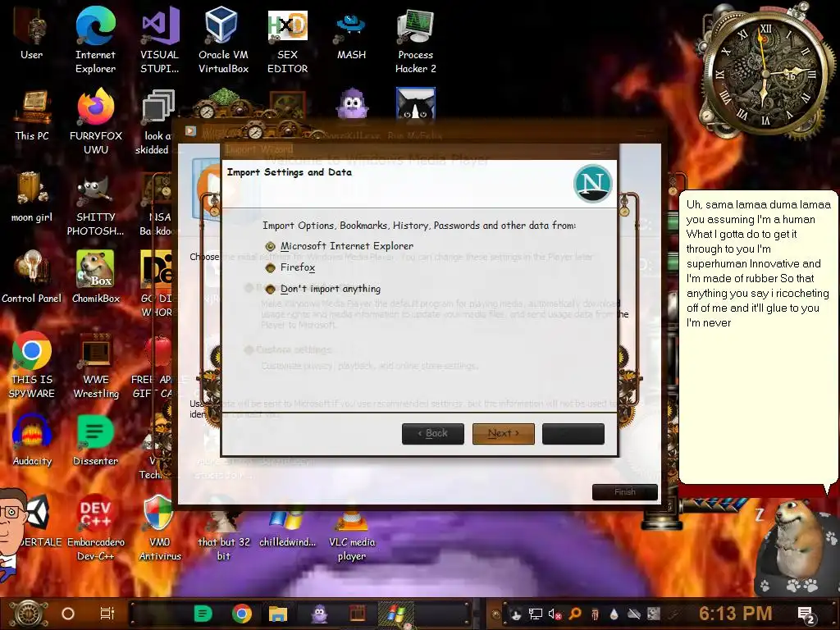Click the Back button in Import Wizard
Screen dimensions: 840x630
[433, 433]
